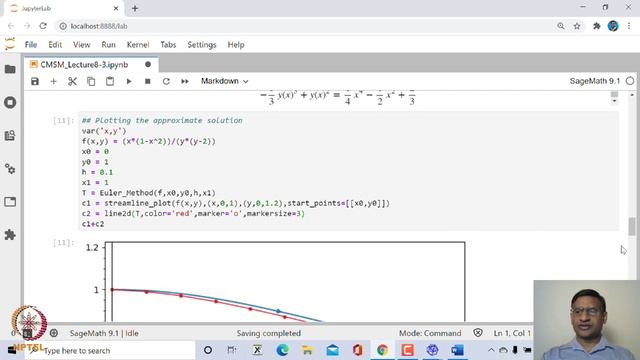Open Mail app from taskbar

(333, 350)
